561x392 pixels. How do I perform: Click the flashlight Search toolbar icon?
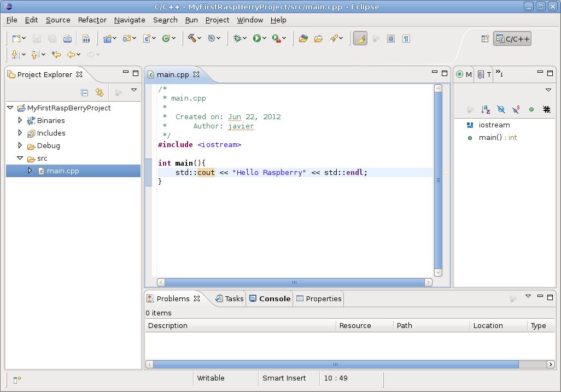334,38
